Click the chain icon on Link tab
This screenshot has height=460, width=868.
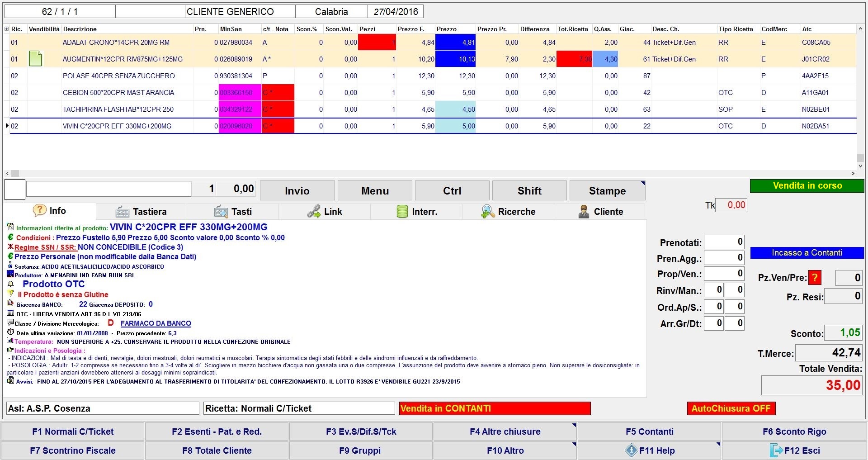(x=314, y=212)
